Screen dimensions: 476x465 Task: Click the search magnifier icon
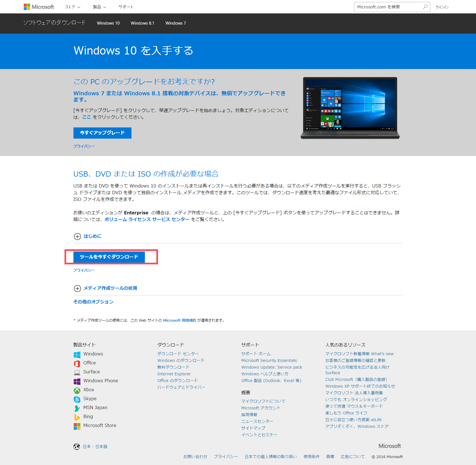(425, 7)
